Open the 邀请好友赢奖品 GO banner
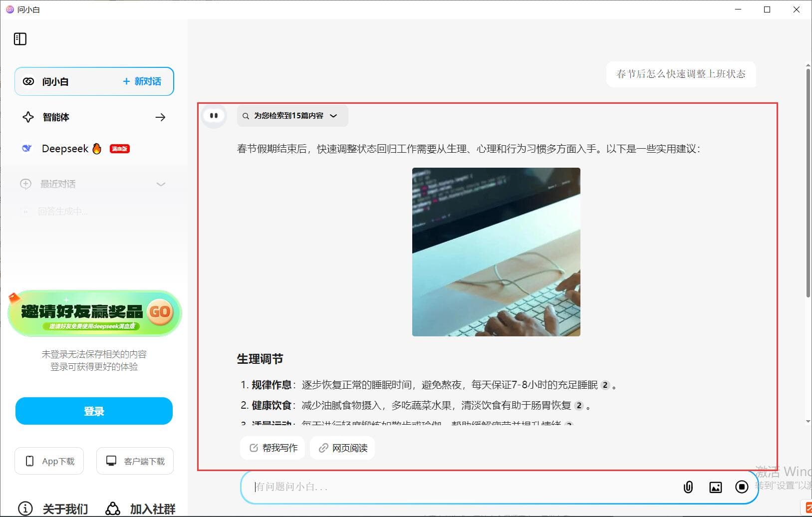Screen dimensions: 812x517 [94, 313]
